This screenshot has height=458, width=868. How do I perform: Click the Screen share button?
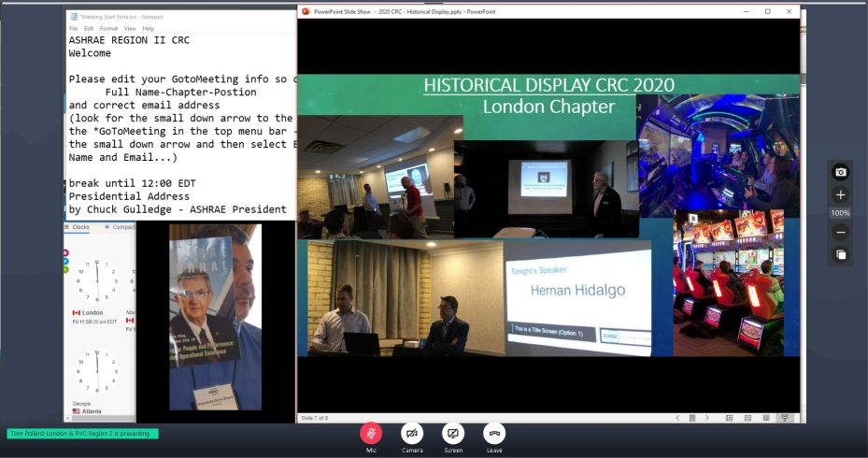coord(453,434)
